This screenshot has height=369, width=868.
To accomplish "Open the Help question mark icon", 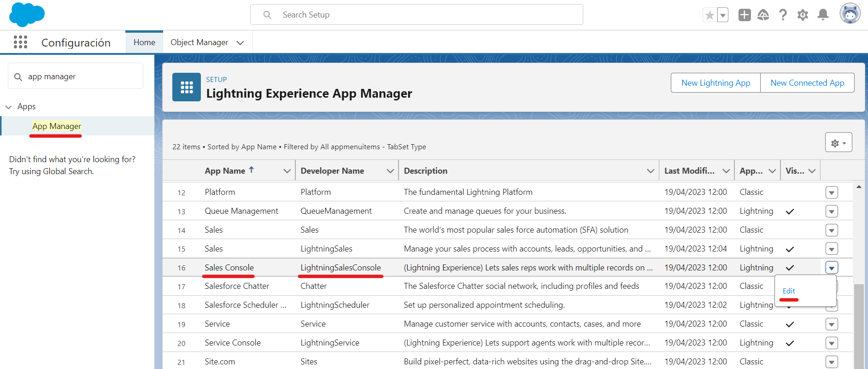I will coord(783,15).
